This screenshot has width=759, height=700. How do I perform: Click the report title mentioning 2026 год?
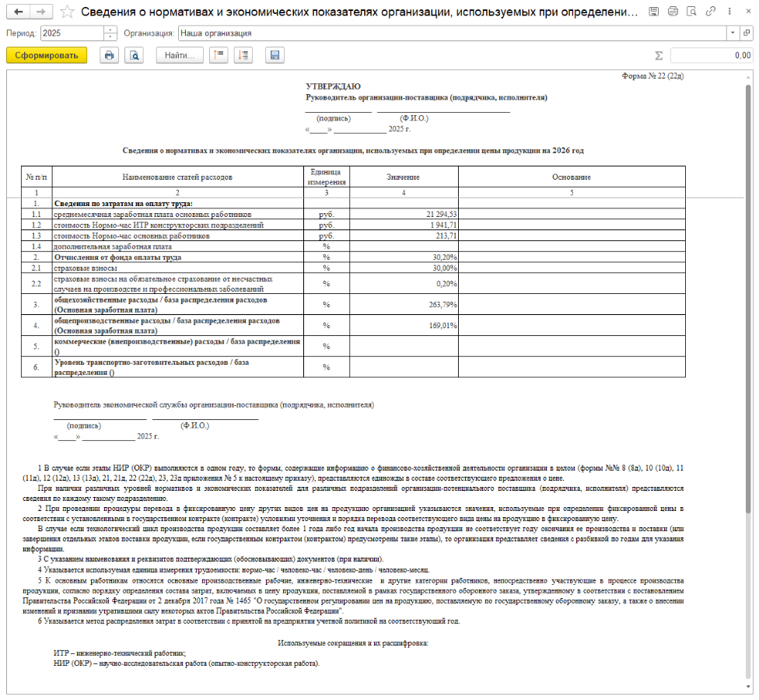click(x=353, y=151)
